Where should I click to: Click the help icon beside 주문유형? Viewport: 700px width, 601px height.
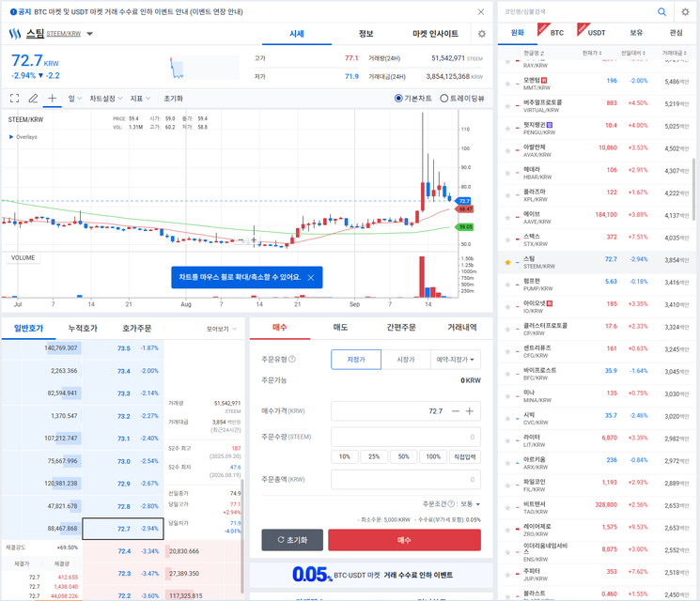coord(292,359)
